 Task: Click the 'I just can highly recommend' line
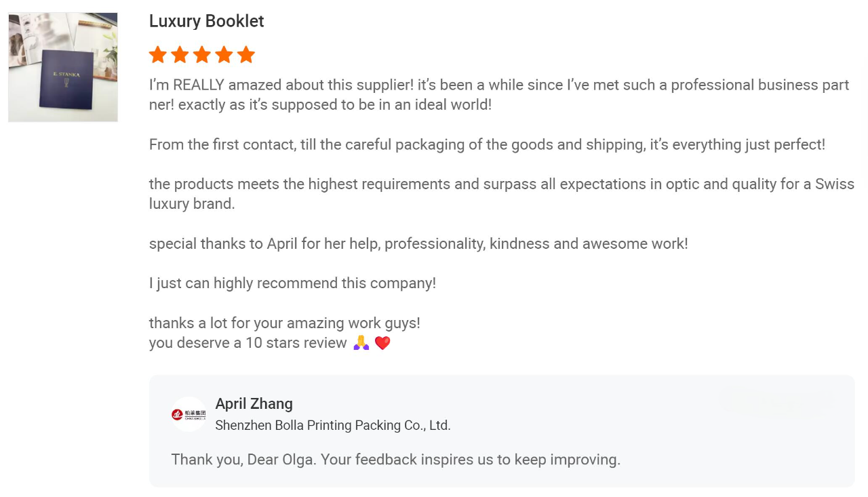pyautogui.click(x=292, y=283)
